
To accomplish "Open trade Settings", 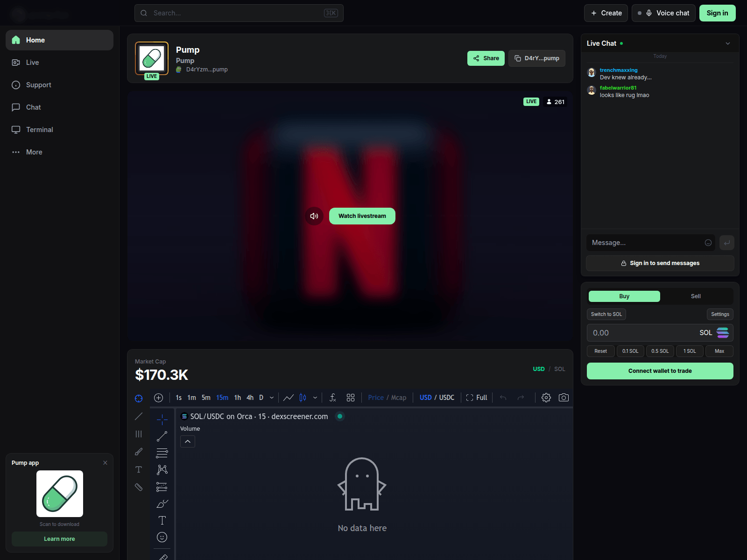I will [x=720, y=314].
